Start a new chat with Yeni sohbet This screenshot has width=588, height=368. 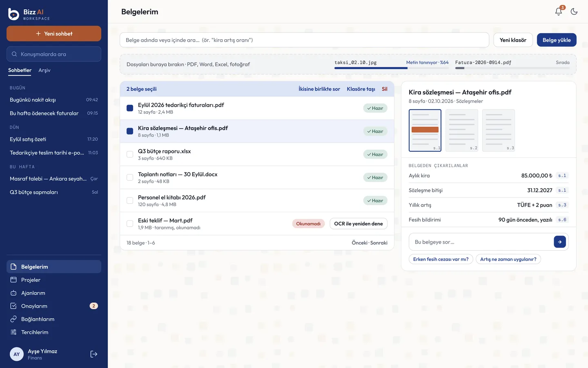tap(54, 34)
